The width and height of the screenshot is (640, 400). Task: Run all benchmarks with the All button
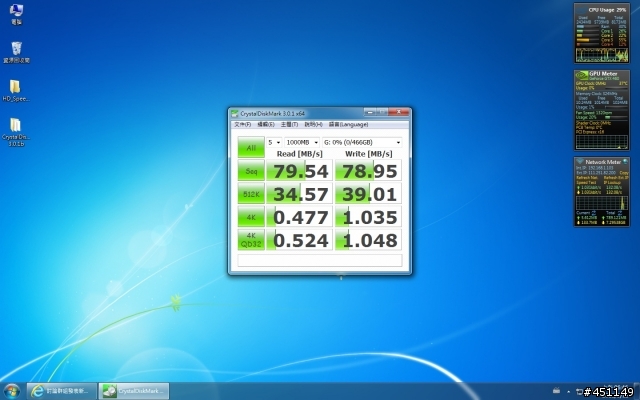click(x=251, y=147)
